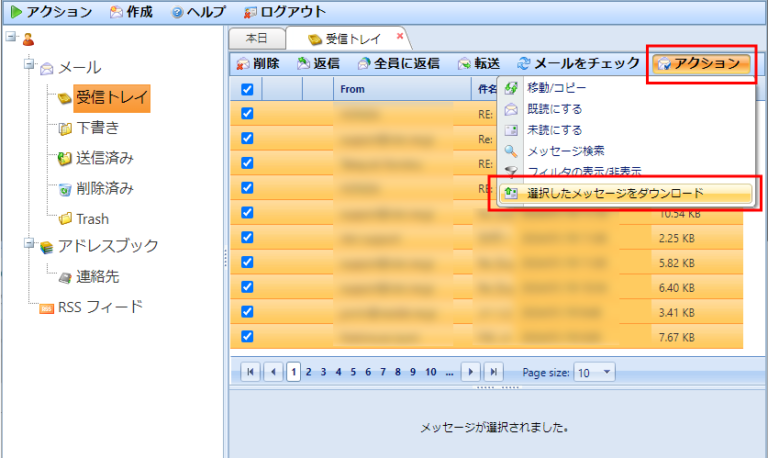Viewport: 768px width, 458px height.
Task: Go to page 2 in pager
Action: pyautogui.click(x=309, y=372)
